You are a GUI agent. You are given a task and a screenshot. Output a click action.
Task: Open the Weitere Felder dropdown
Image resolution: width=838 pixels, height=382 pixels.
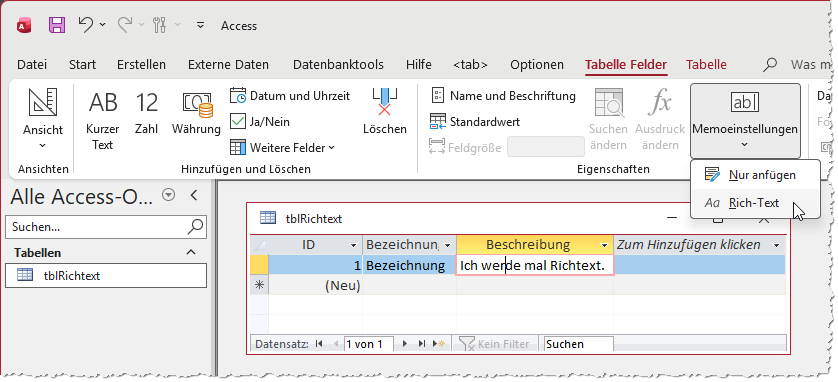tap(282, 147)
